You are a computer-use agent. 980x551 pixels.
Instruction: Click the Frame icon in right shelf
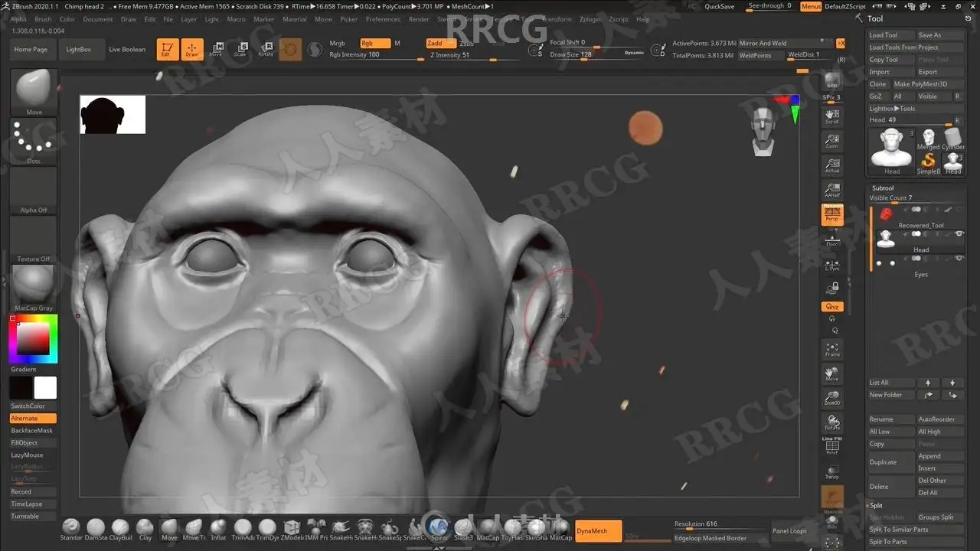point(832,350)
